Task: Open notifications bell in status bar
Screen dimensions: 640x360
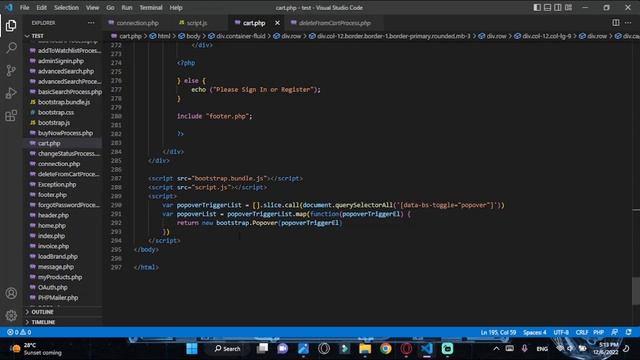Action: click(629, 332)
